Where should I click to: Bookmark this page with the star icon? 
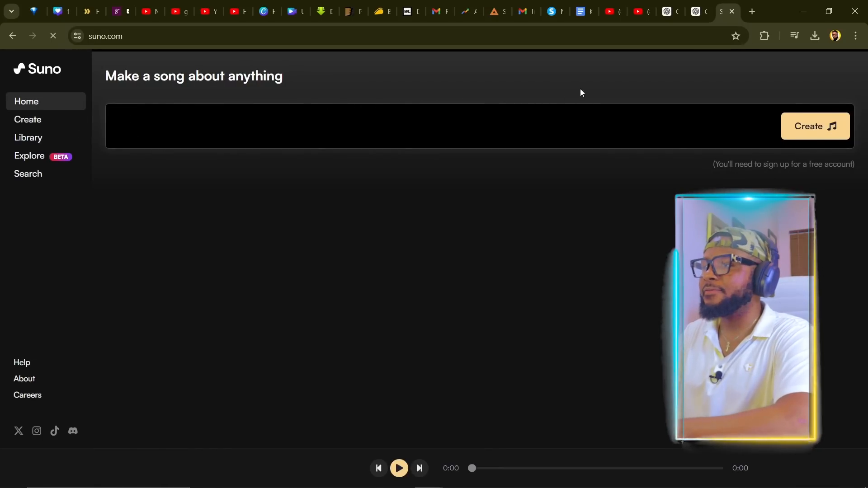736,36
